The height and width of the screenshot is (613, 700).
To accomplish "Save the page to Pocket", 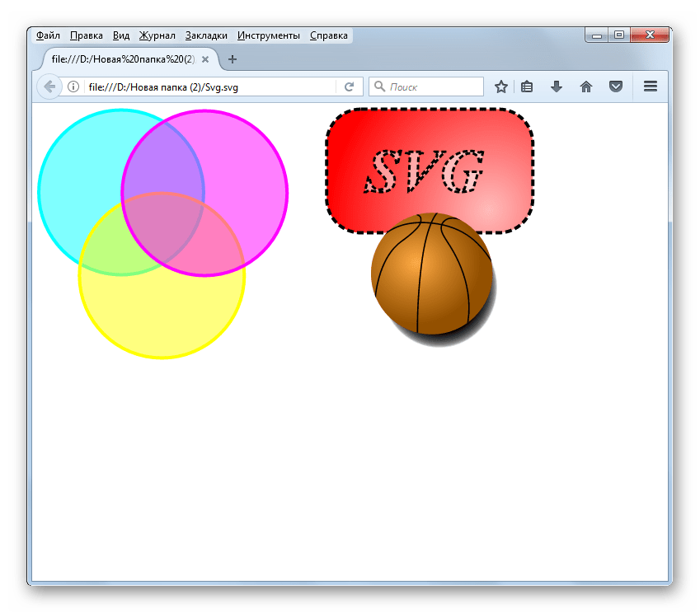I will [x=615, y=87].
